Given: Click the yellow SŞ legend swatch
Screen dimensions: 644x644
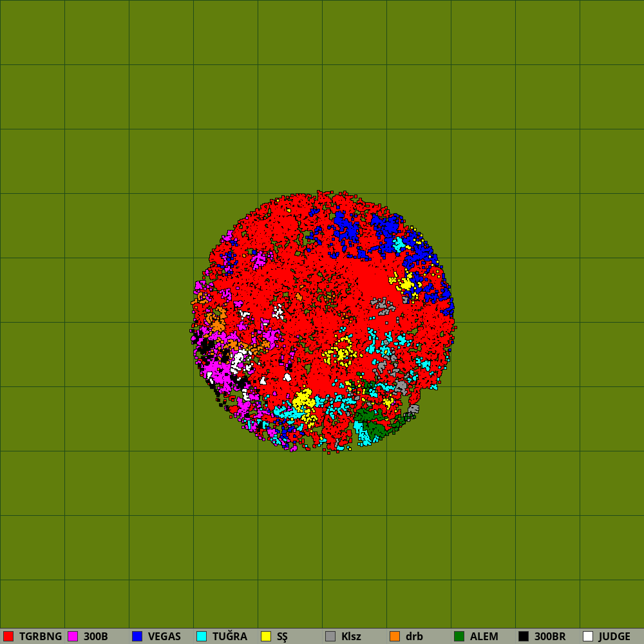Looking at the screenshot, I should coord(266,636).
